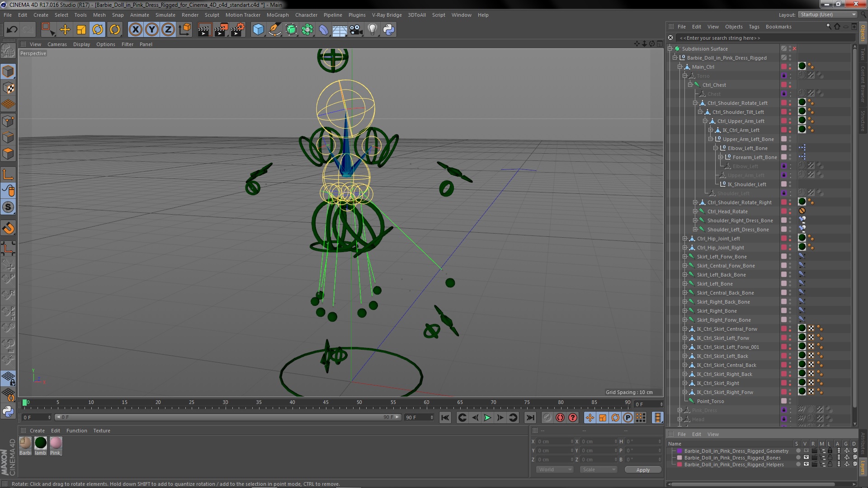
Task: Activate the Scale tool in top toolbar
Action: tap(81, 30)
